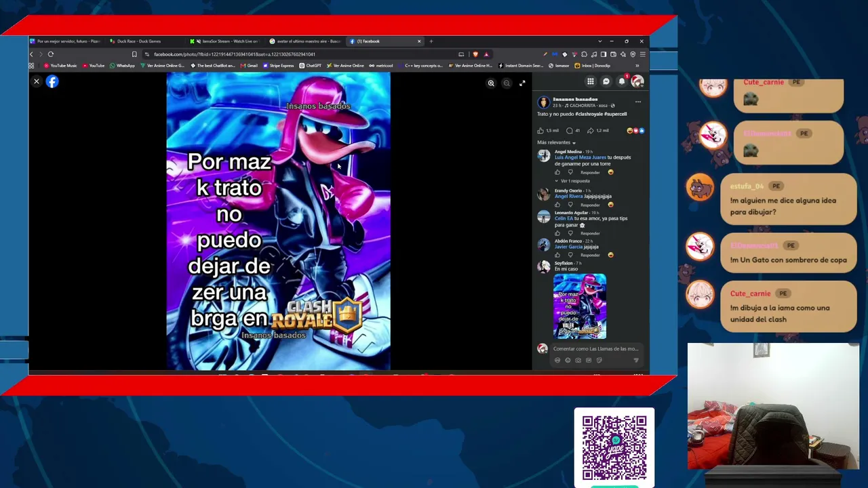
Task: Reply to Leonardo Aguilar's comment
Action: 590,233
